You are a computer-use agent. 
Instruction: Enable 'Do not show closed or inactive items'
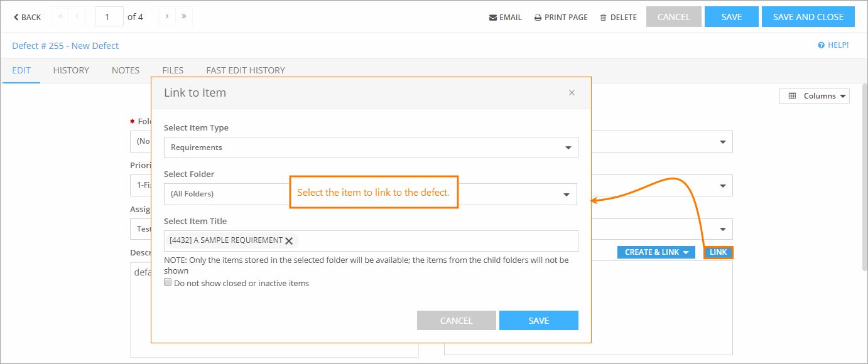168,281
